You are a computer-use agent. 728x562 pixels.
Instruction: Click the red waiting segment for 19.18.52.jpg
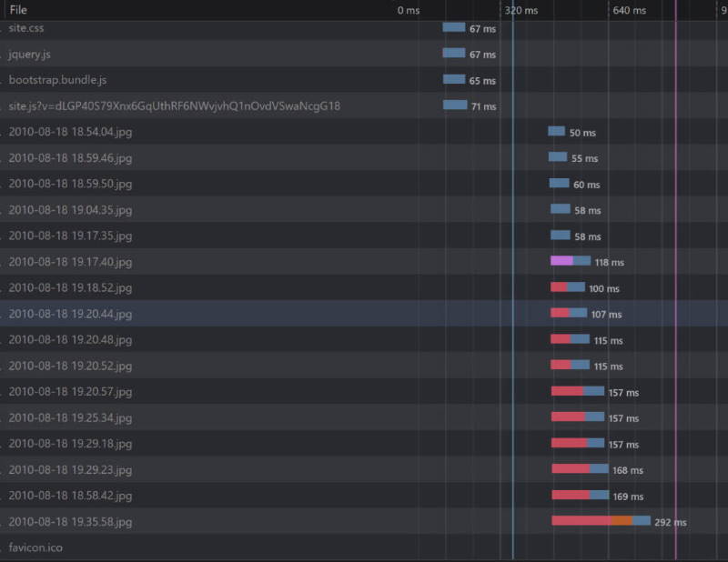(x=558, y=287)
